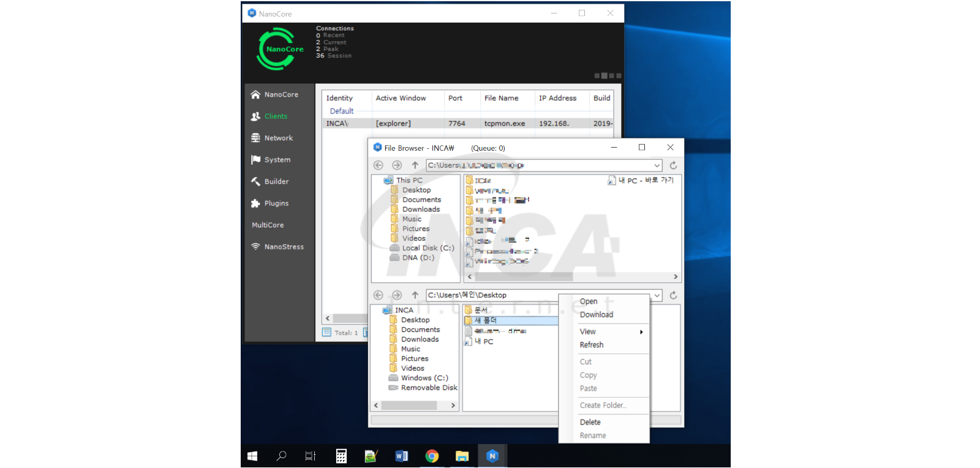This screenshot has width=980, height=468.
Task: Open upper path address dropdown
Action: click(x=657, y=165)
